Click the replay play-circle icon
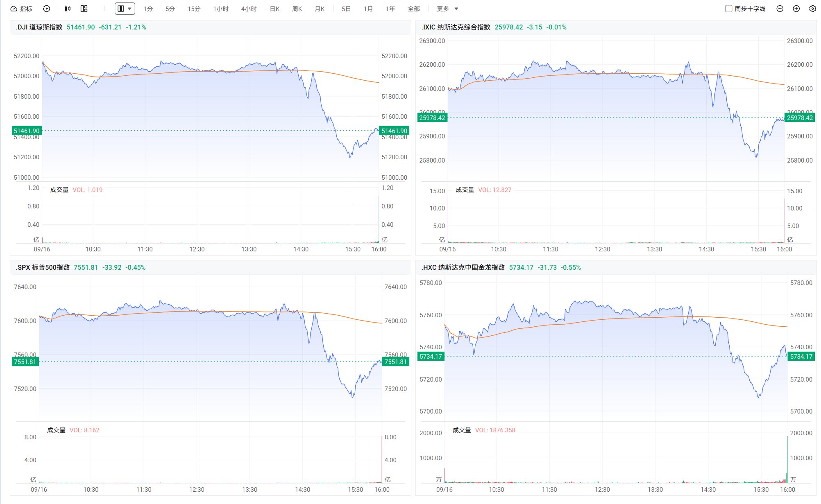 (47, 9)
